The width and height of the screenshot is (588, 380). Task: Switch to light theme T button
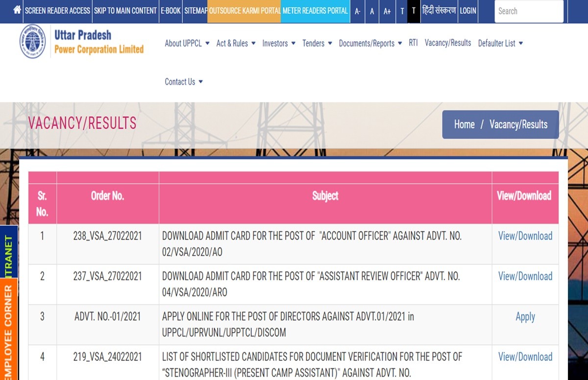click(x=402, y=11)
